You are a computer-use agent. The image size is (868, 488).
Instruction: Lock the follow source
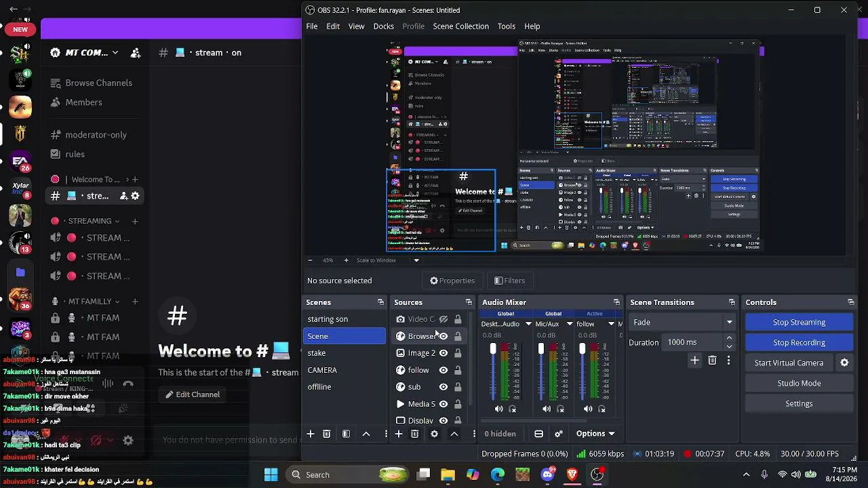[458, 370]
